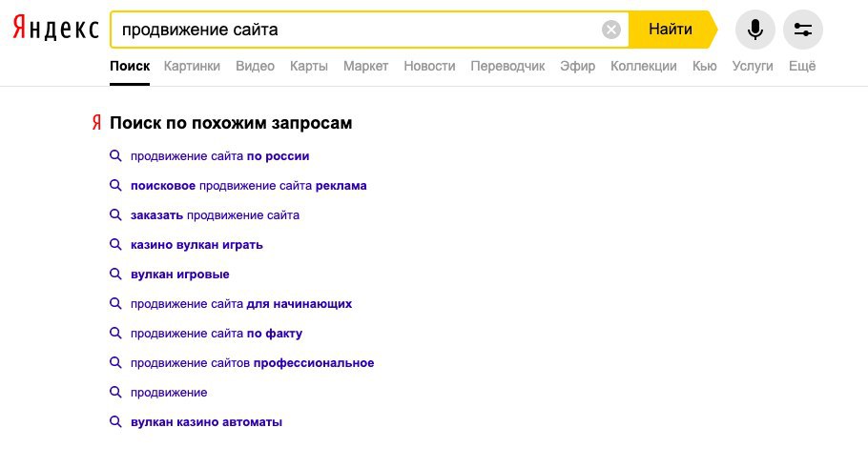The height and width of the screenshot is (468, 868).
Task: Click magnifier icon beside 'заказать продвижение сайта'
Action: pyautogui.click(x=115, y=214)
